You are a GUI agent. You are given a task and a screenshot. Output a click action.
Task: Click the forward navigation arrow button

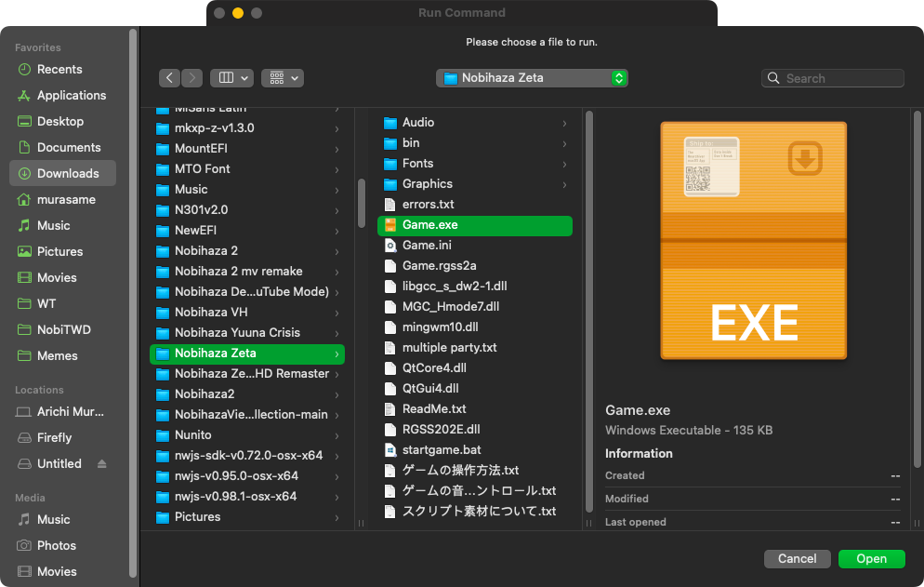192,78
